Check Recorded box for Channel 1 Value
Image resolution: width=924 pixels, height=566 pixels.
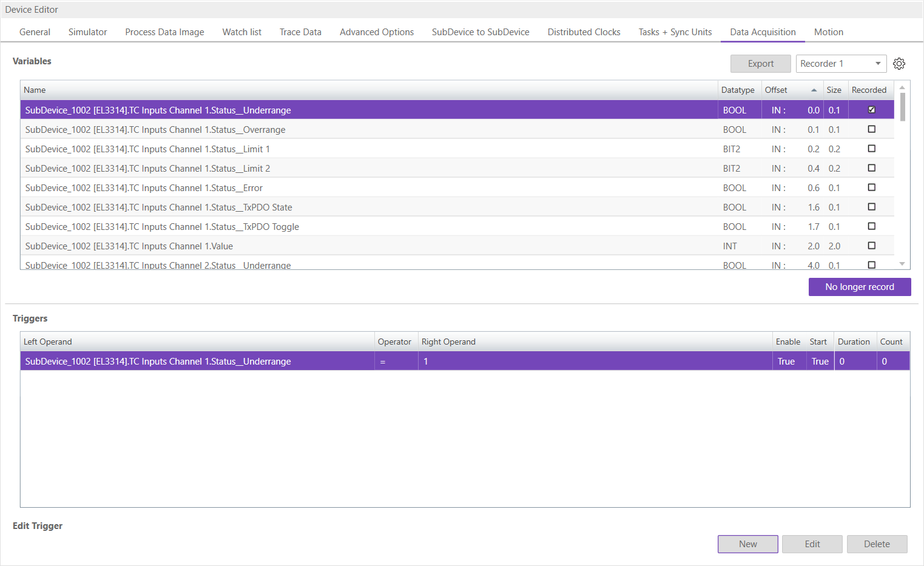[871, 246]
